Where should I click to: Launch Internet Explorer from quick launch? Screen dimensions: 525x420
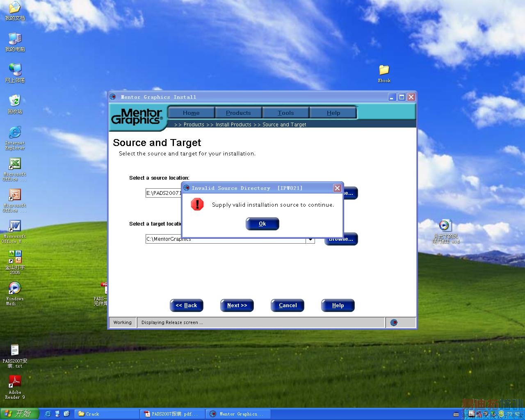48,414
